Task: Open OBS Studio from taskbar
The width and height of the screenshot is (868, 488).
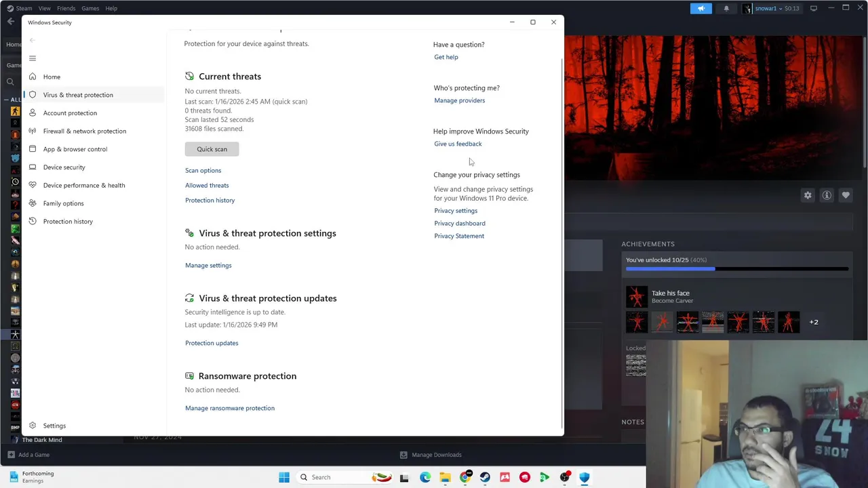Action: coord(564,477)
